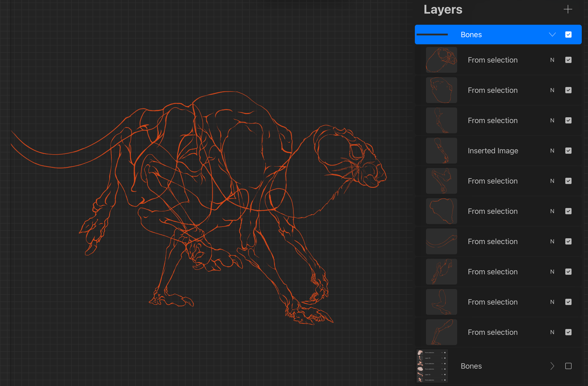Open blend mode N for the bottom From selection layer
Image resolution: width=588 pixels, height=386 pixels.
[552, 332]
